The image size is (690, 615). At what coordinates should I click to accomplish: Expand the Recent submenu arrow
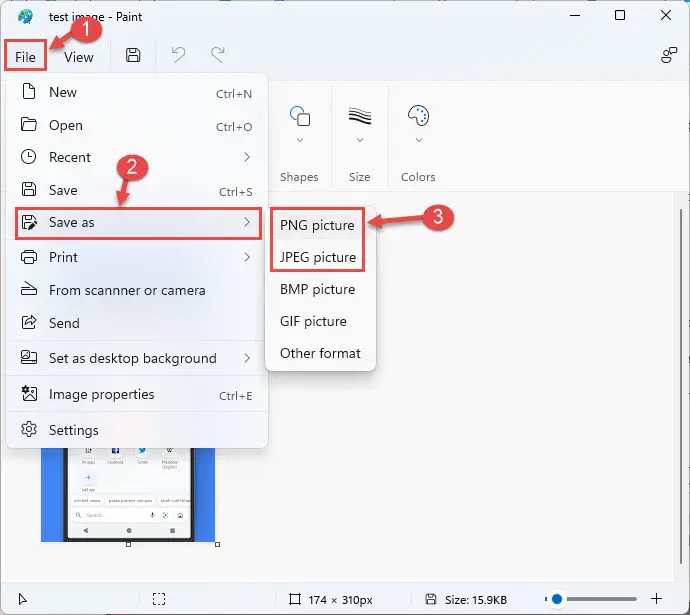point(247,157)
